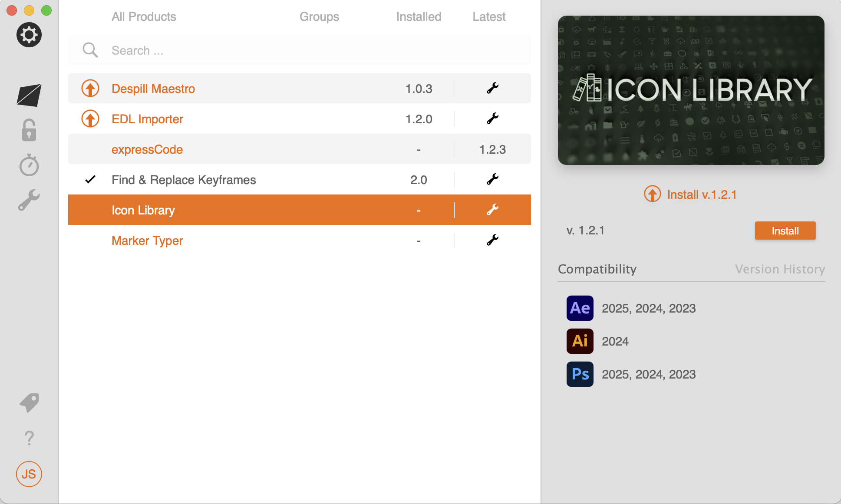
Task: Open the price tag icon in sidebar
Action: pos(29,402)
